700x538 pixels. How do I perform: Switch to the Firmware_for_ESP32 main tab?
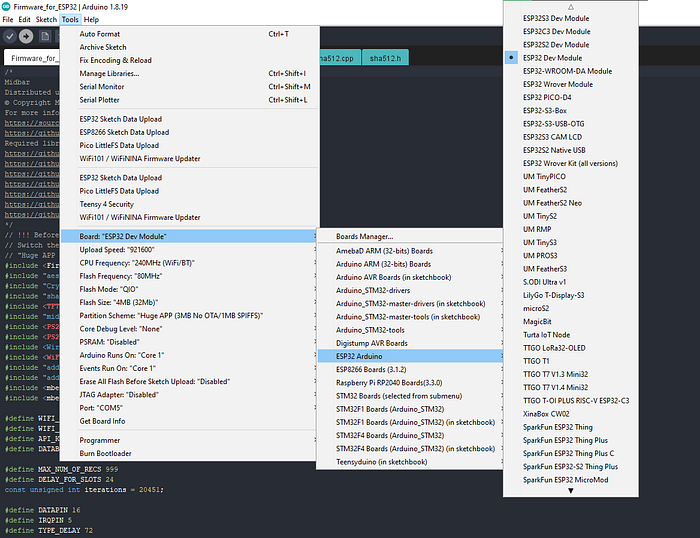point(32,58)
